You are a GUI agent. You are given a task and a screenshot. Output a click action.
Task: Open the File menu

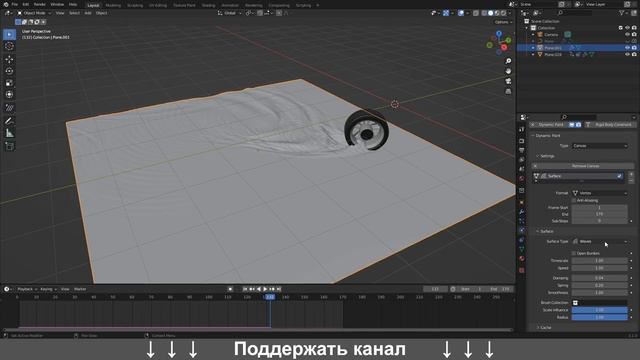pyautogui.click(x=15, y=4)
